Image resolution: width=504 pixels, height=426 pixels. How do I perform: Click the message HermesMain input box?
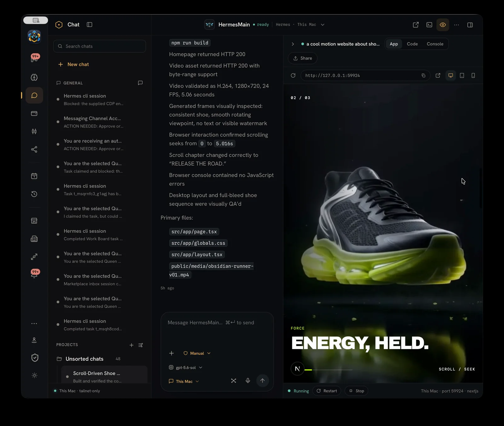pos(217,330)
